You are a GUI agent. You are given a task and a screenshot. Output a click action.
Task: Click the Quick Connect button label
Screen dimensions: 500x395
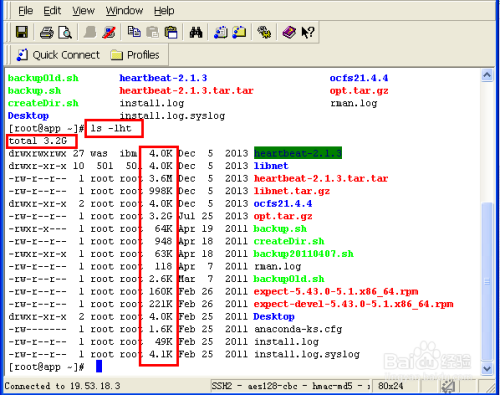click(66, 55)
